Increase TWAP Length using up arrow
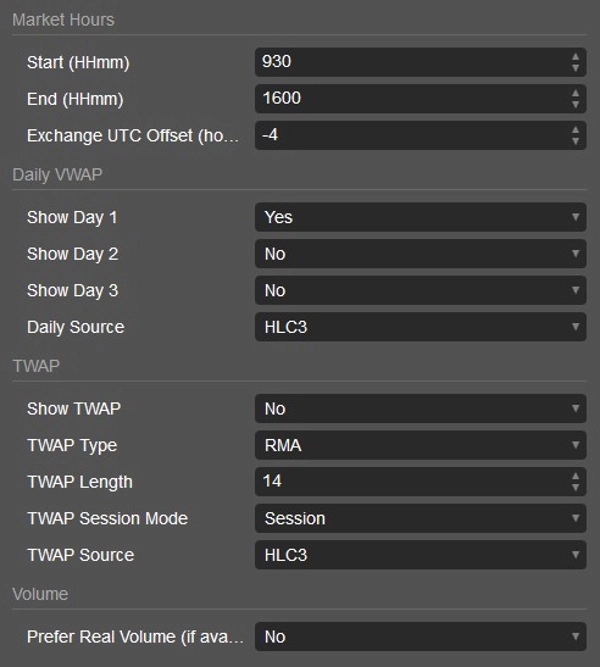600x667 pixels. point(576,476)
